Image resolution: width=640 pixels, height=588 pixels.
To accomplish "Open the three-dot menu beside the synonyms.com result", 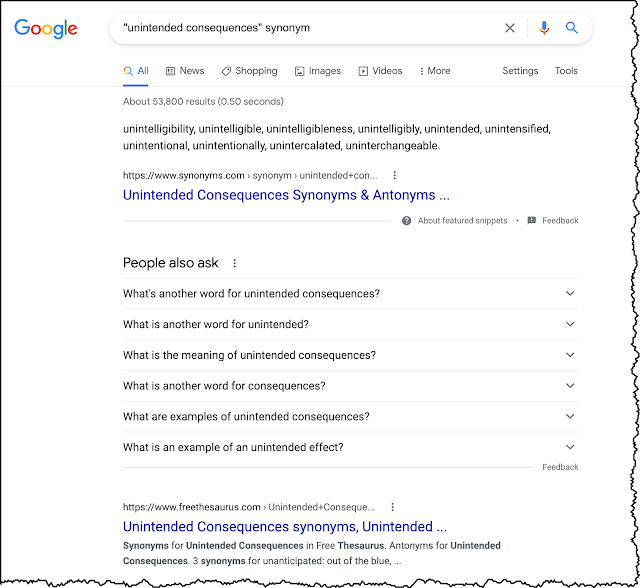I will point(395,175).
